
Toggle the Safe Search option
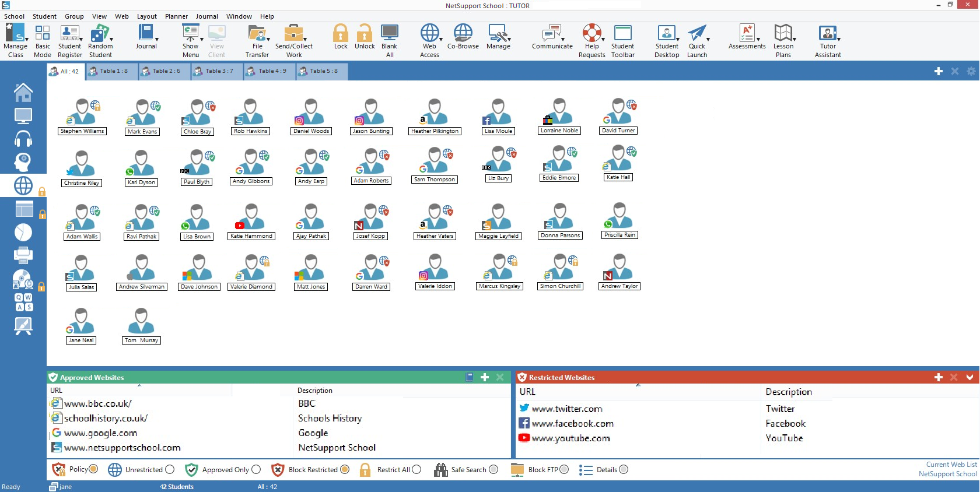494,469
